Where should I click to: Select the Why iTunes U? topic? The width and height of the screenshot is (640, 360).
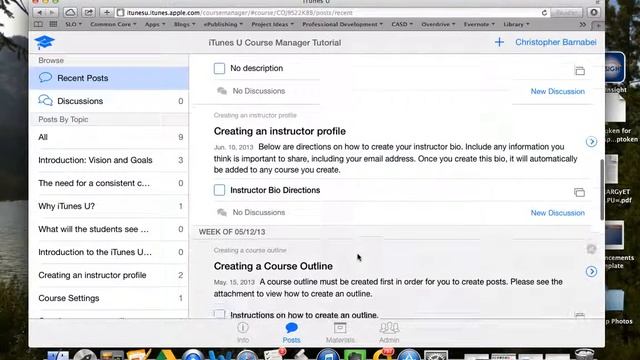coord(109,206)
